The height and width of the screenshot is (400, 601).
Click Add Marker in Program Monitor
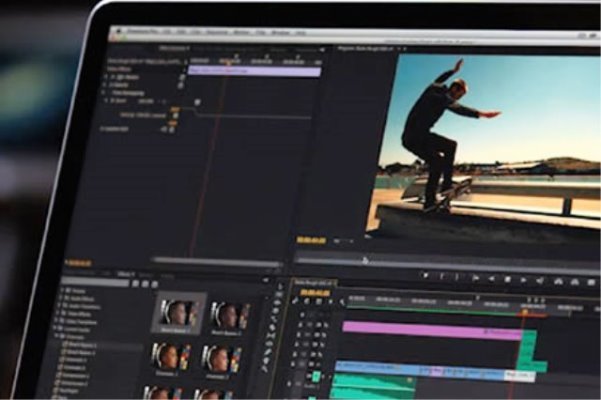pyautogui.click(x=425, y=275)
